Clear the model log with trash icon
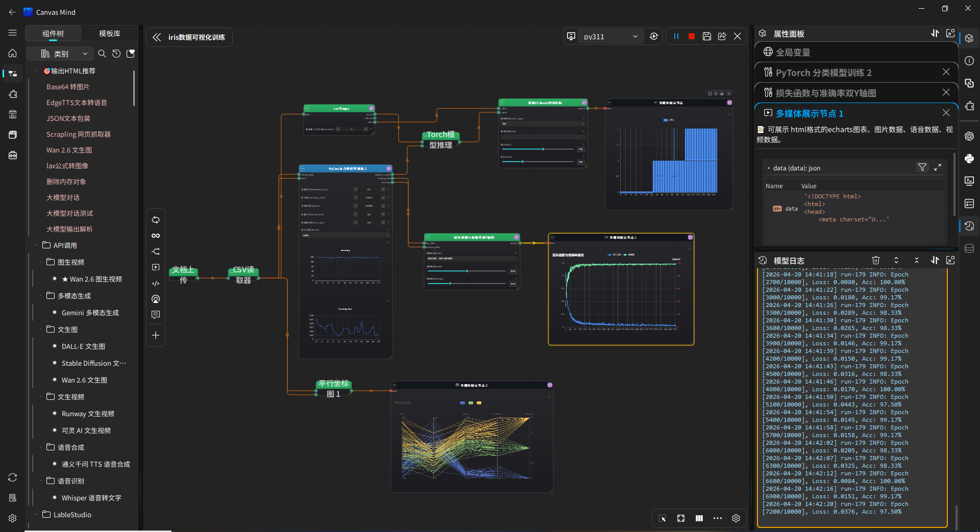 [876, 260]
